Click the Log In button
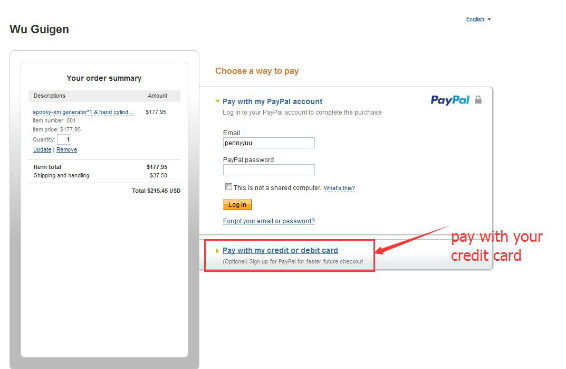Screen dimensions: 566x369 [237, 205]
